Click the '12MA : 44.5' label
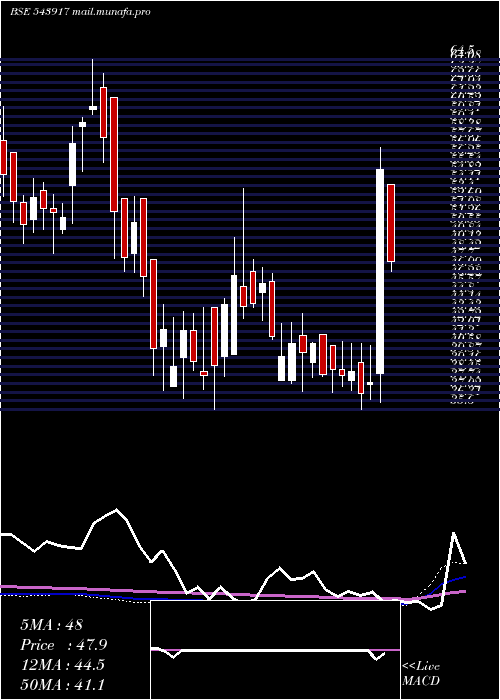Viewport: 500px width, 700px height. (62, 665)
